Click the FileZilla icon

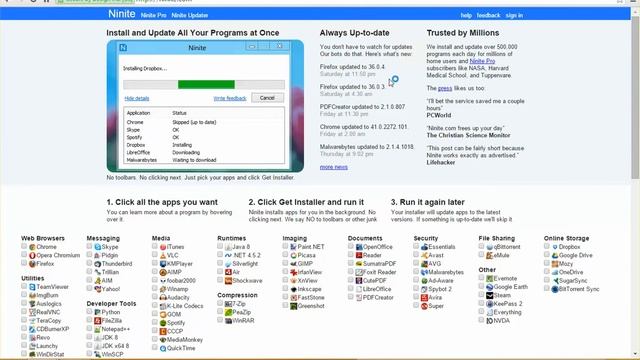(x=98, y=321)
